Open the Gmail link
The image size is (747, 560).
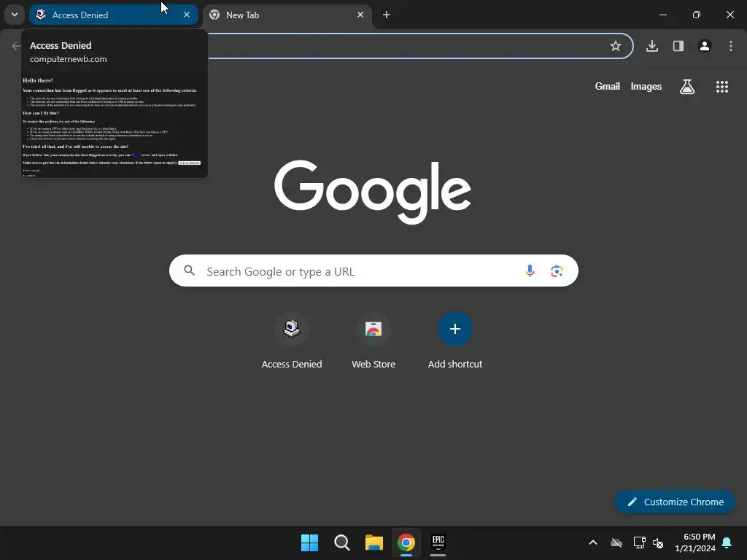(608, 86)
